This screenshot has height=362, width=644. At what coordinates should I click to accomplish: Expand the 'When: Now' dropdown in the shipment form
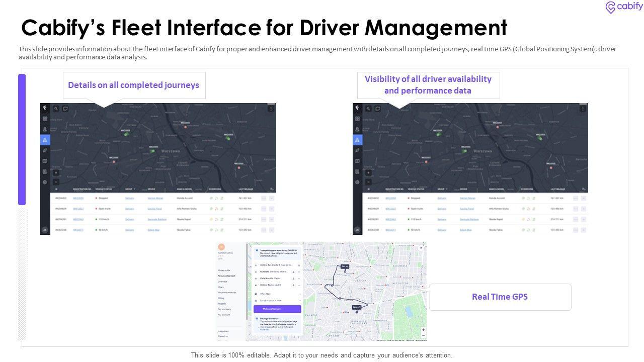[x=277, y=294]
